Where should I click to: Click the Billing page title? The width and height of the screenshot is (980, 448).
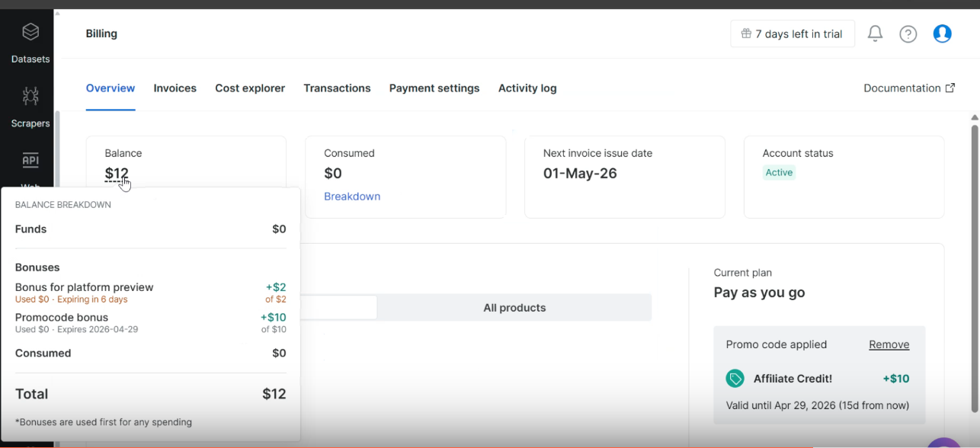pos(101,34)
